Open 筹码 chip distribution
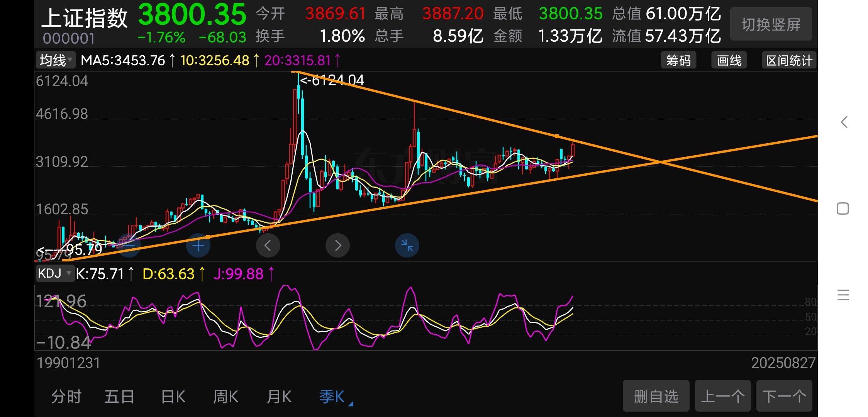The width and height of the screenshot is (868, 417). coord(678,60)
